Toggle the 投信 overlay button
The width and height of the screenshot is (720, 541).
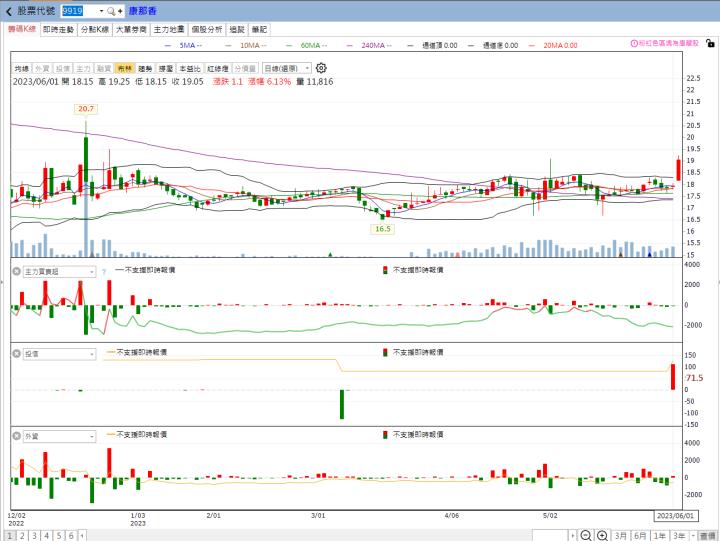tap(63, 68)
